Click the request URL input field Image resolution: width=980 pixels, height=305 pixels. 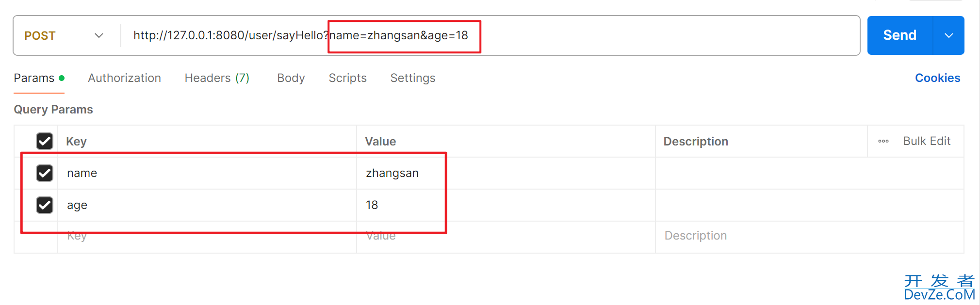490,35
